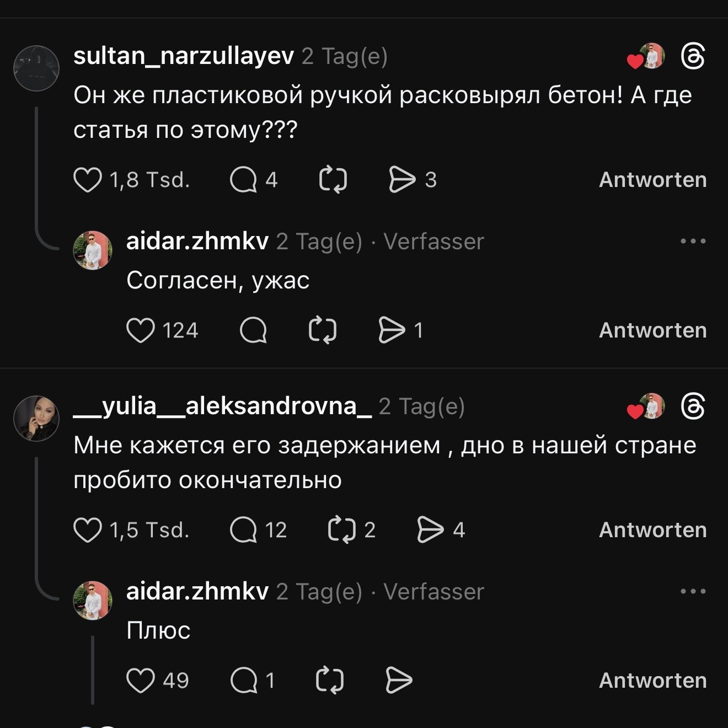Open more options for 'Плюс' reply

click(x=693, y=591)
